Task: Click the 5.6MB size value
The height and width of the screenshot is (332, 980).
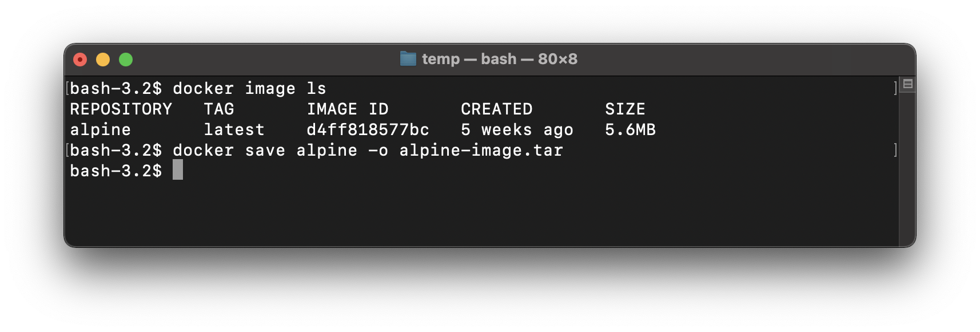Action: tap(630, 130)
